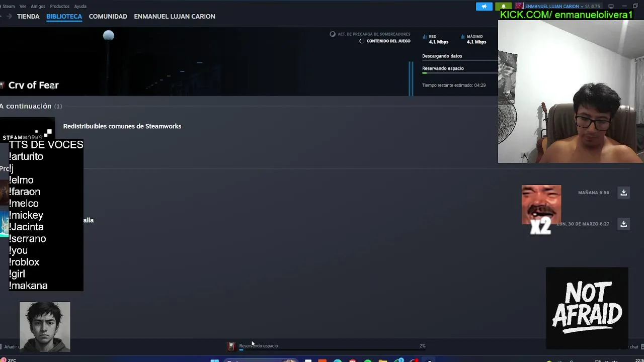Open downloads via bottom Reservando espacio status
Screen dimensions: 644x362
[x=259, y=346]
